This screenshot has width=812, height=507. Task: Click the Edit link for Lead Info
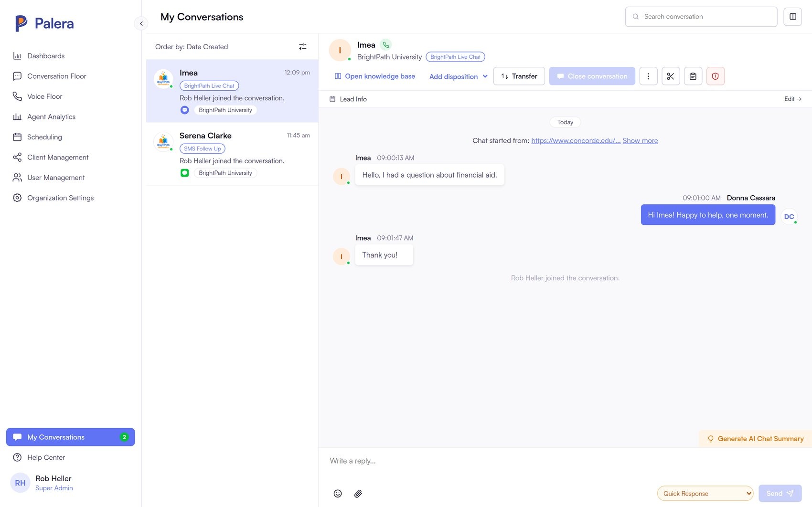(793, 99)
